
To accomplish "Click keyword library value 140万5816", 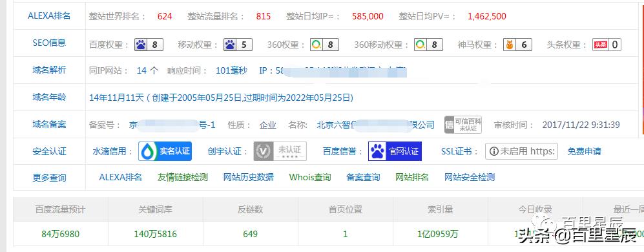I will pos(155,235).
